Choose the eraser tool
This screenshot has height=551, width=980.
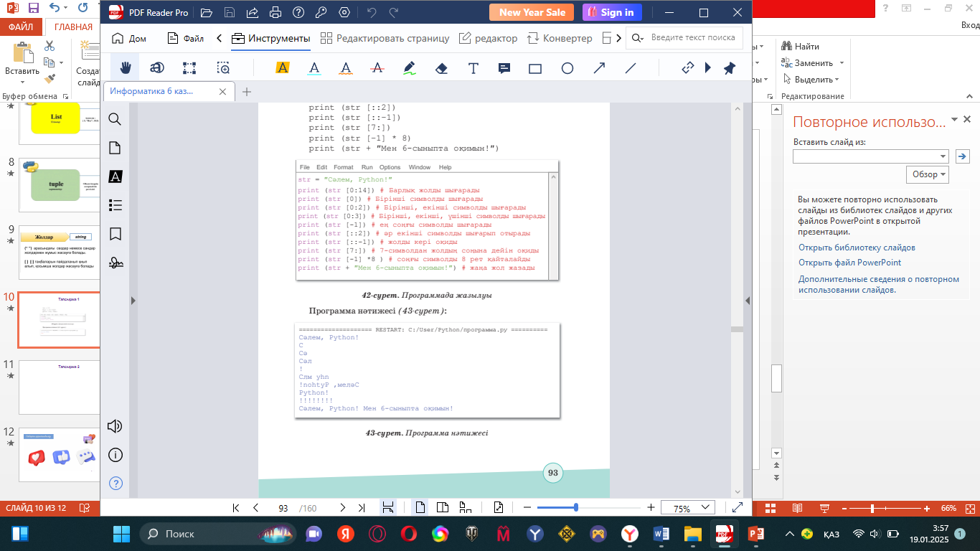tap(441, 68)
